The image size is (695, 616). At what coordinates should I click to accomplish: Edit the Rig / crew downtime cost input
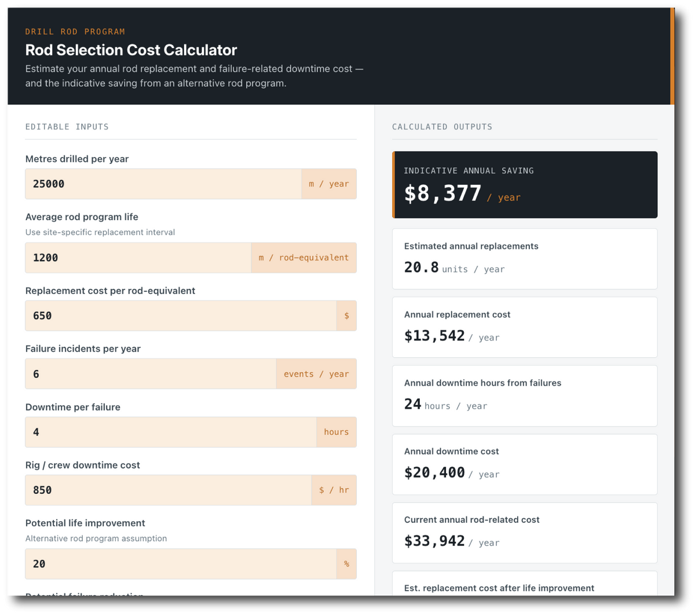[x=169, y=490]
